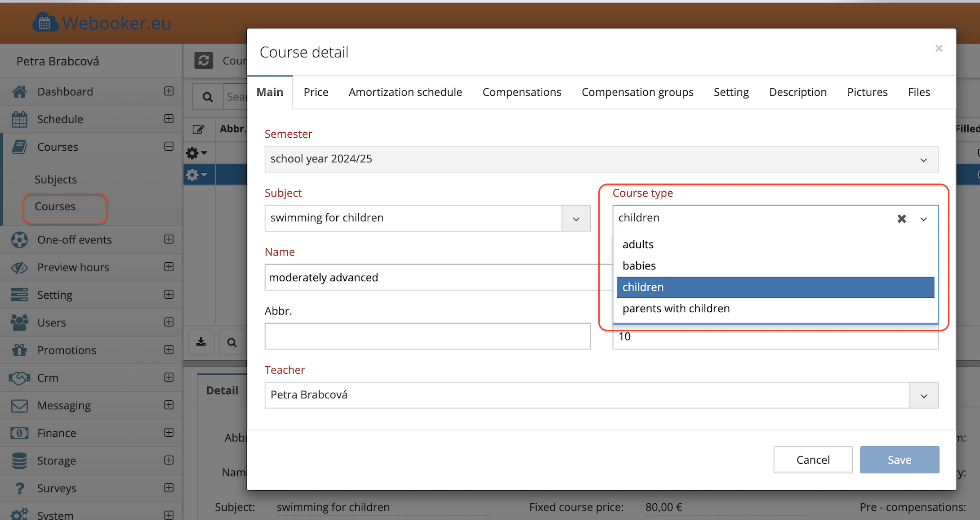
Task: Click the edit pencil icon in table header
Action: [198, 130]
